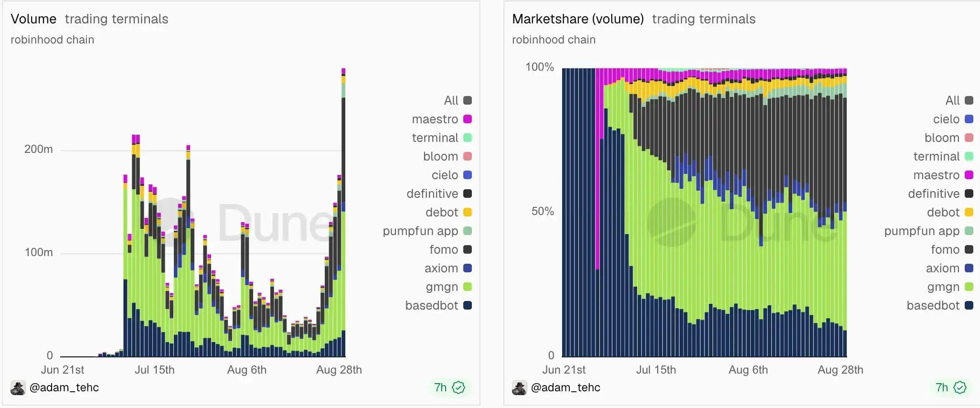Toggle terminal swatch in Volume legend
Screen dimensions: 980x408
click(x=468, y=138)
